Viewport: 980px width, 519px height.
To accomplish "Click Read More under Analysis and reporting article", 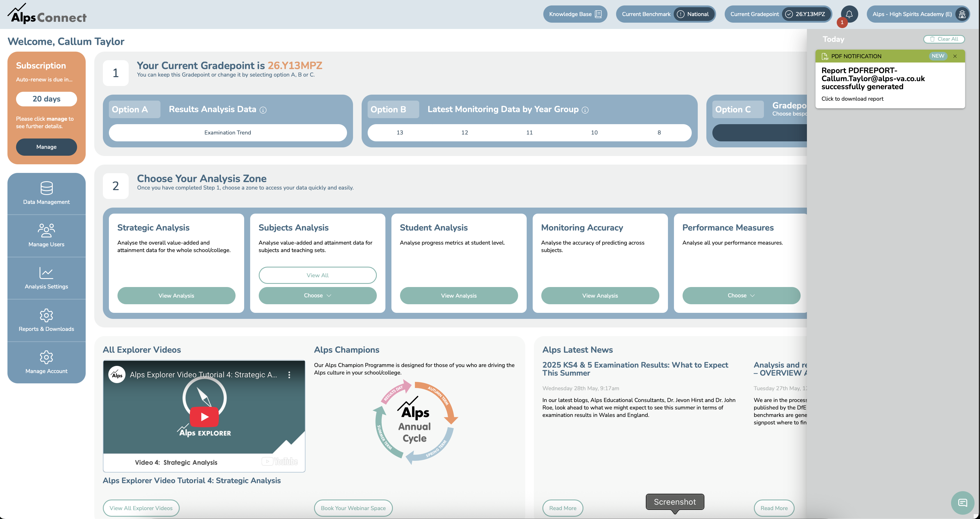I will [x=774, y=508].
